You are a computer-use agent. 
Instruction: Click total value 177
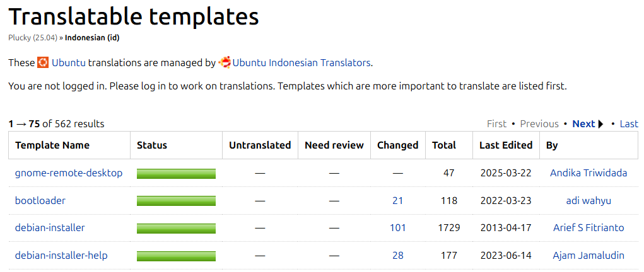pos(449,255)
